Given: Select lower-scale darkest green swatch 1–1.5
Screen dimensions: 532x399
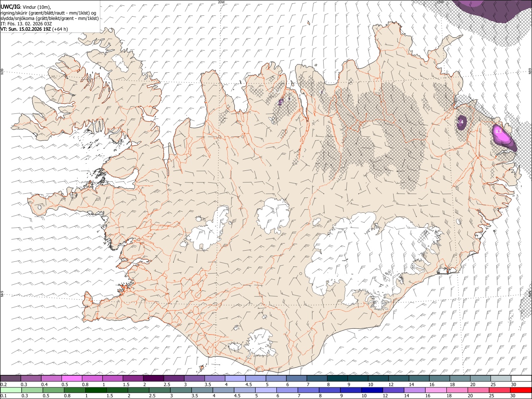Looking at the screenshot, I should 96,390.
